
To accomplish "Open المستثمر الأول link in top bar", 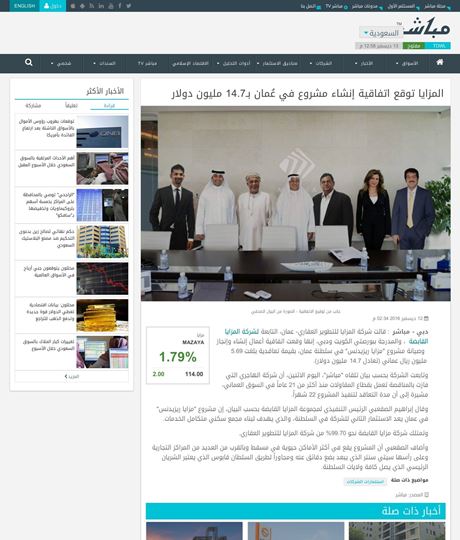I will [403, 6].
